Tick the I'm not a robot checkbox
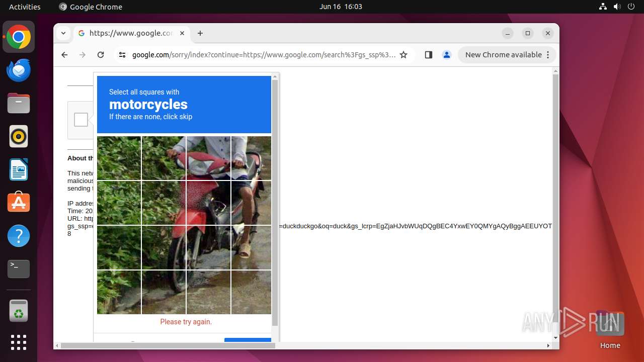This screenshot has height=362, width=644. (x=81, y=120)
